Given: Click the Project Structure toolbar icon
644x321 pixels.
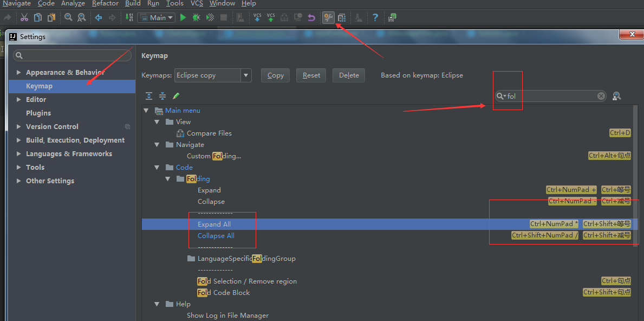Looking at the screenshot, I should tap(342, 17).
